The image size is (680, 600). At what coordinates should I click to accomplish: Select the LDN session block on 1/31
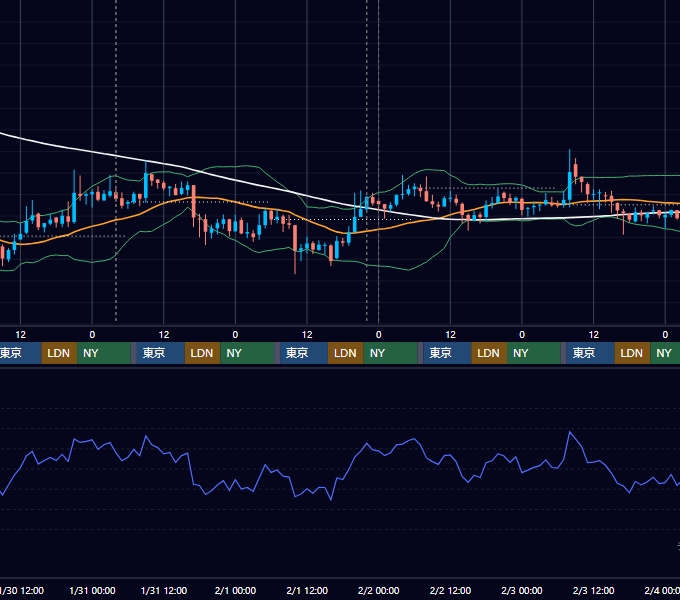pos(203,353)
